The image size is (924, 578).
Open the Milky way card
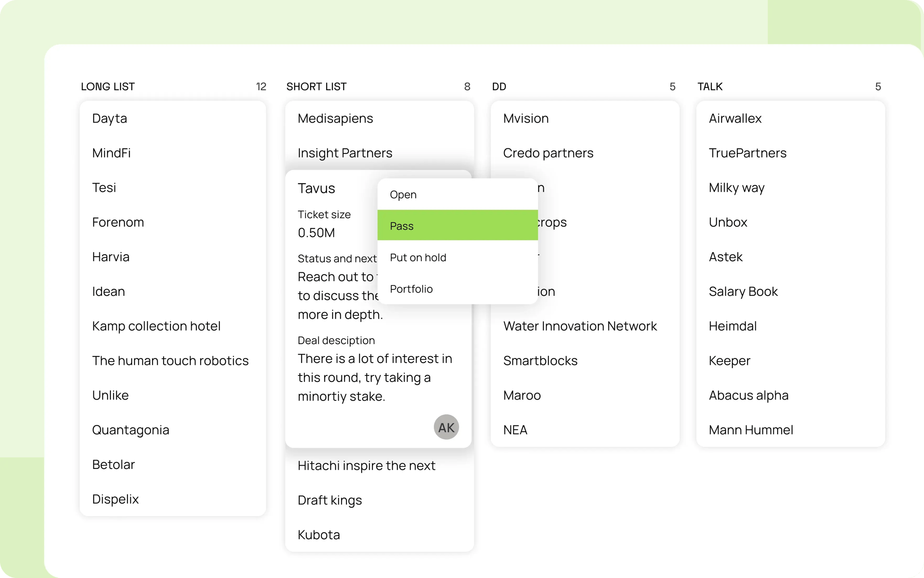point(736,188)
